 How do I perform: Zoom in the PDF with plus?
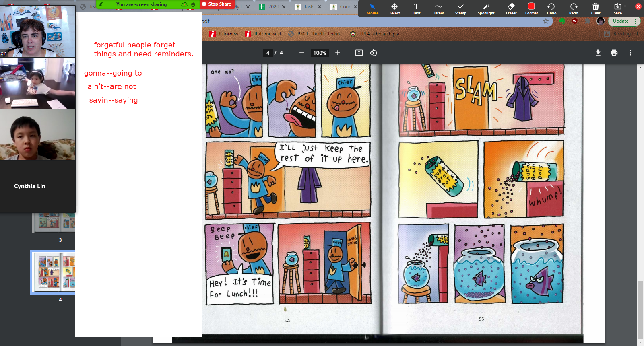338,53
